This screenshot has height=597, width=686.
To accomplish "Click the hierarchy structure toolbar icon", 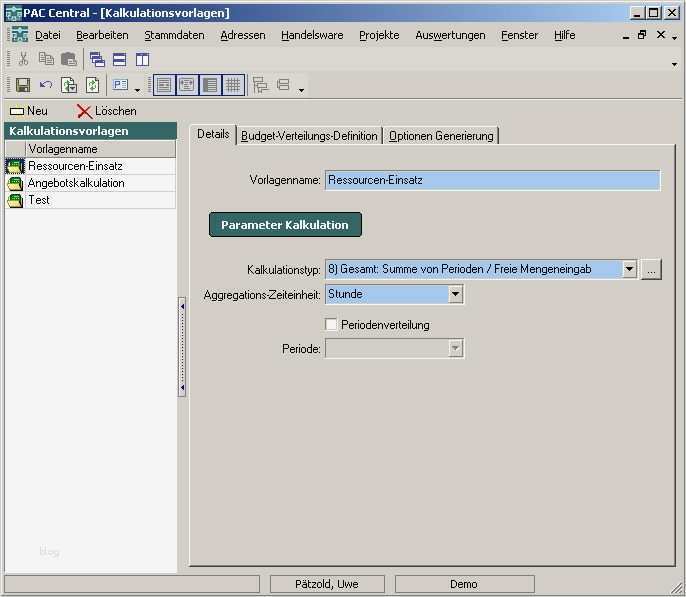I will (260, 85).
